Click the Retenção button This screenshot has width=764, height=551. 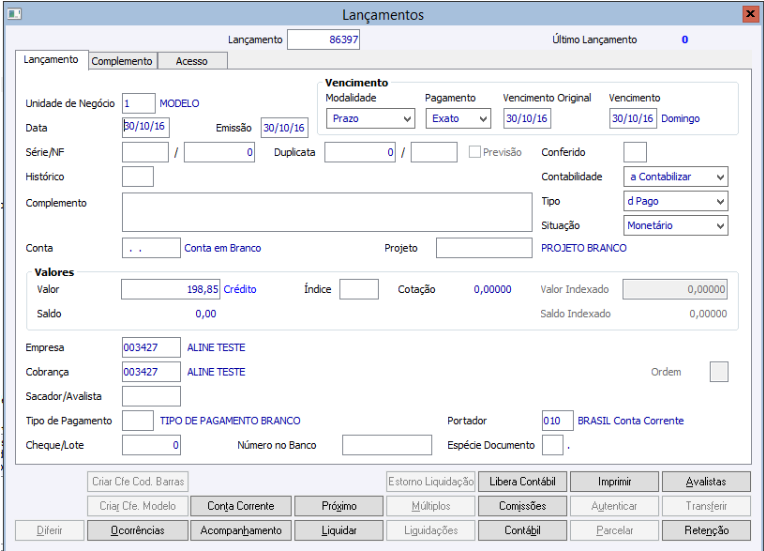(707, 530)
